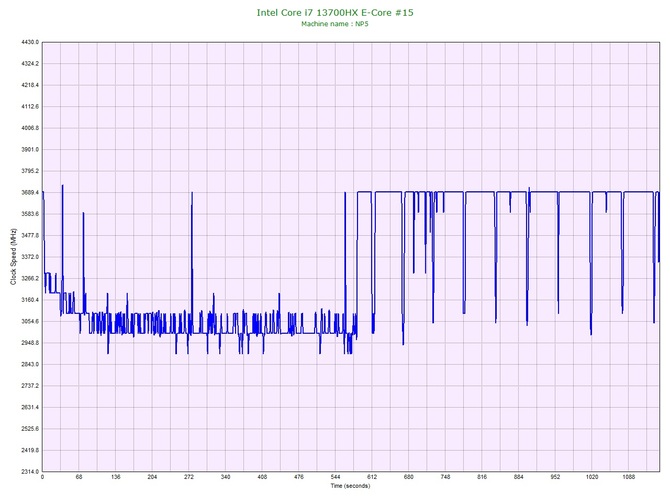
Task: Click the y-axis value 4430.0
Action: [x=30, y=42]
